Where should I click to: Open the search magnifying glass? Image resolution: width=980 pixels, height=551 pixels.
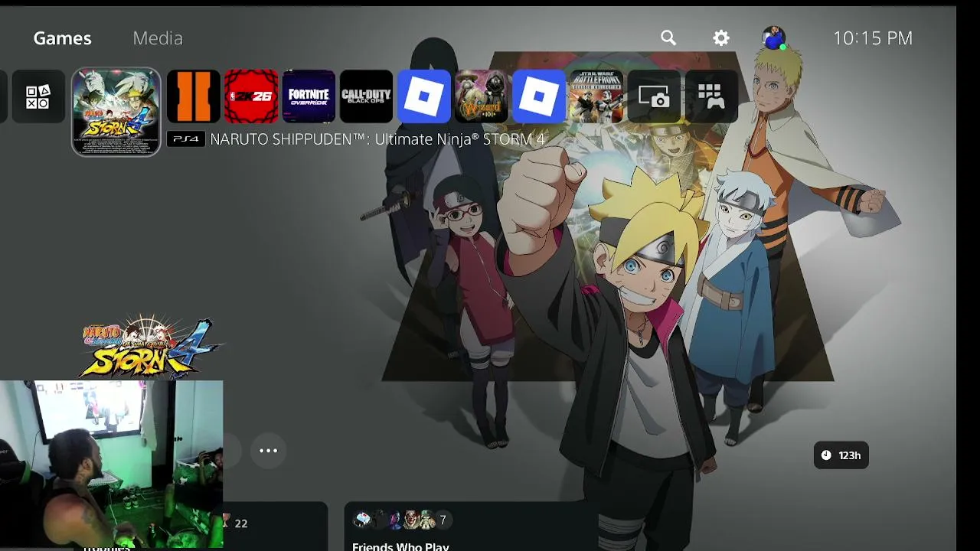click(x=668, y=38)
